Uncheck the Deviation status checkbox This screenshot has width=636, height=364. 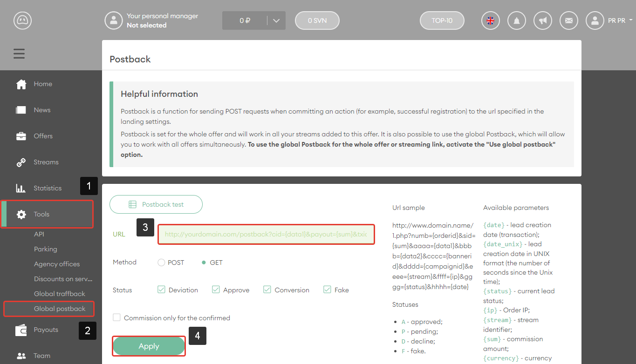[162, 290]
